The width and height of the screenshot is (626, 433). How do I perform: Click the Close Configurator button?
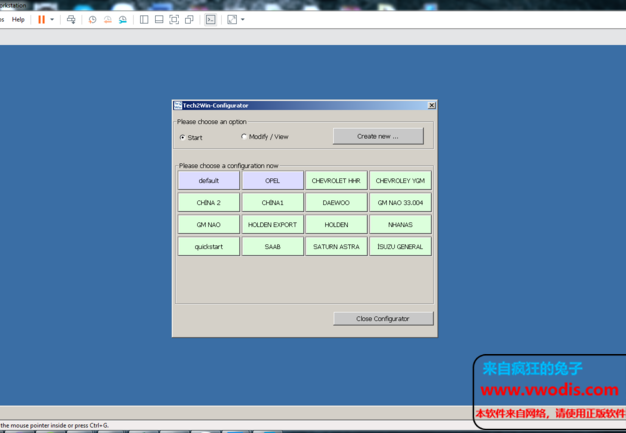pyautogui.click(x=383, y=318)
